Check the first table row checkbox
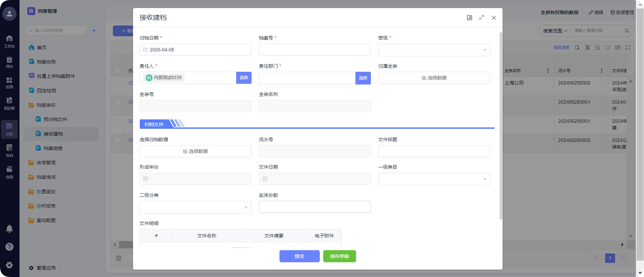 coord(117,83)
